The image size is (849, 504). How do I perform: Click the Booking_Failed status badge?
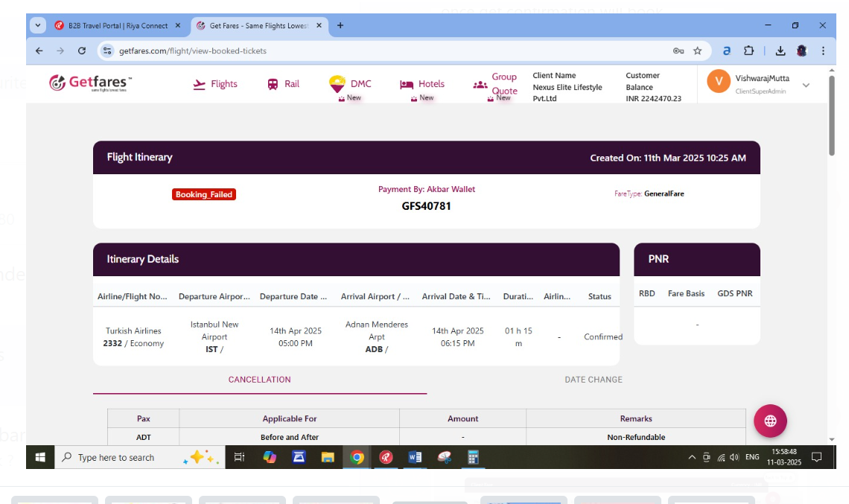point(204,194)
